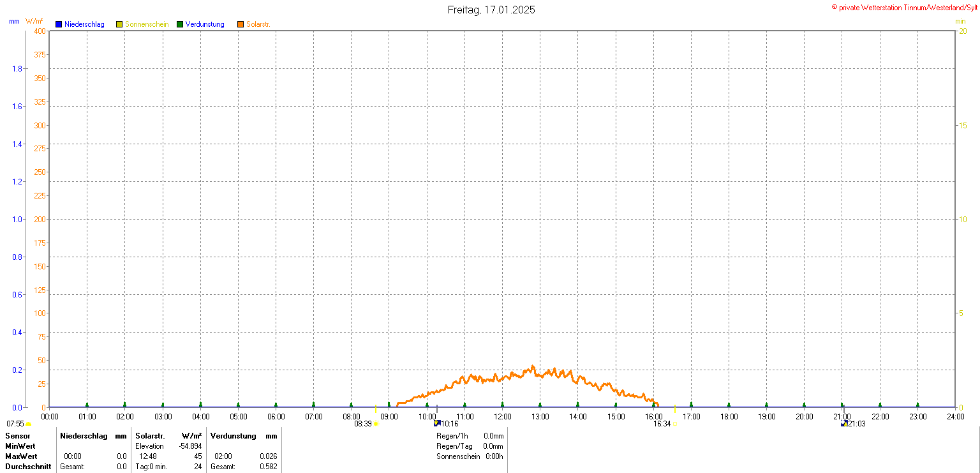This screenshot has width=980, height=473.
Task: Click the Freitag, 17.01.2025 date title
Action: point(491,10)
